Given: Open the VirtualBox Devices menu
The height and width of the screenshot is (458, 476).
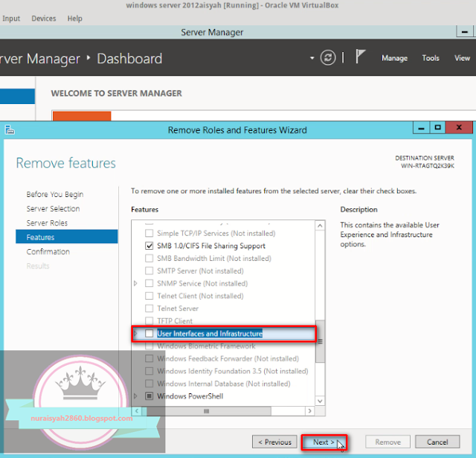Looking at the screenshot, I should coord(44,19).
